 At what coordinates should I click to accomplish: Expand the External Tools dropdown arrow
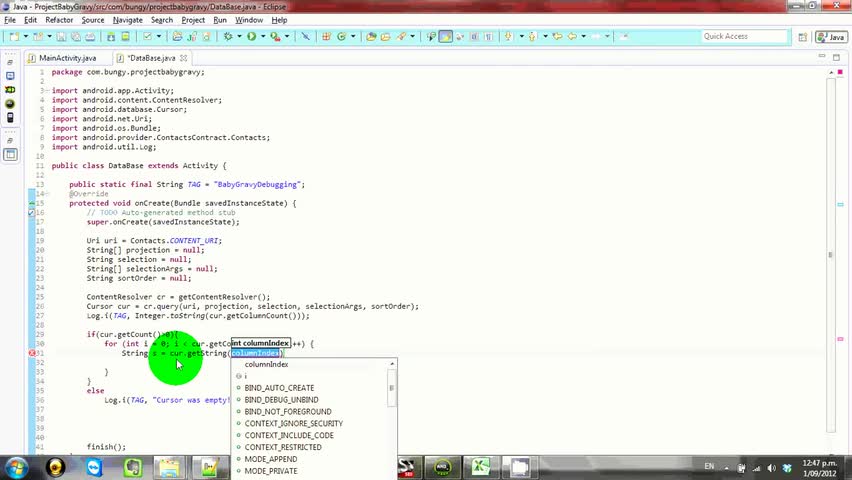287,36
